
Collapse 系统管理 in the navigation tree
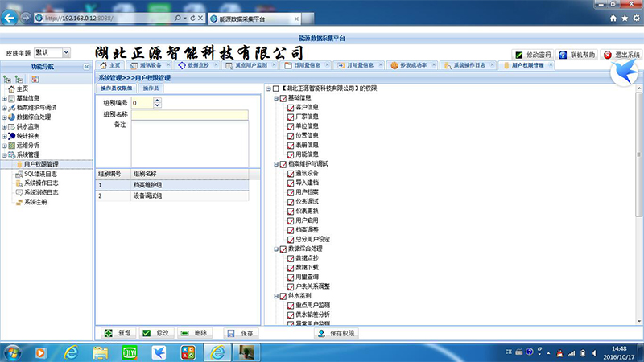point(5,155)
